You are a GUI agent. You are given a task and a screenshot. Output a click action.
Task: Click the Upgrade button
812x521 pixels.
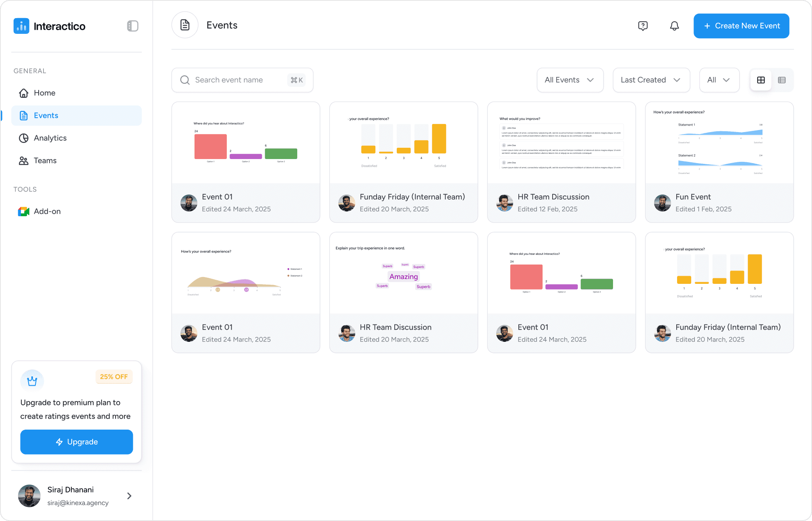(x=77, y=442)
